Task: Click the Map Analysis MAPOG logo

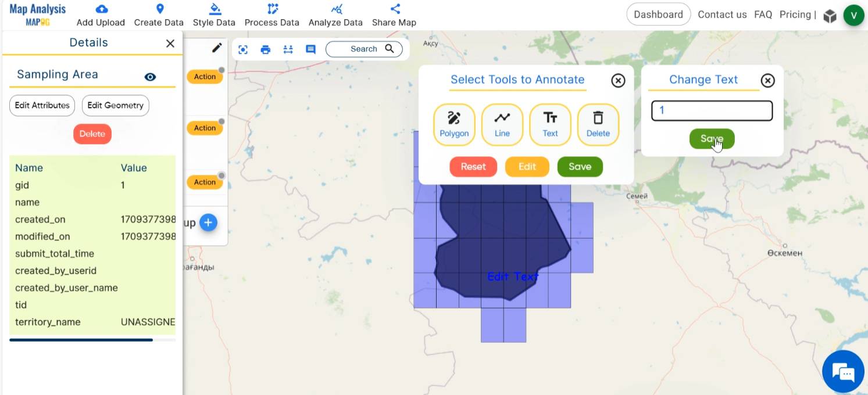Action: (37, 15)
